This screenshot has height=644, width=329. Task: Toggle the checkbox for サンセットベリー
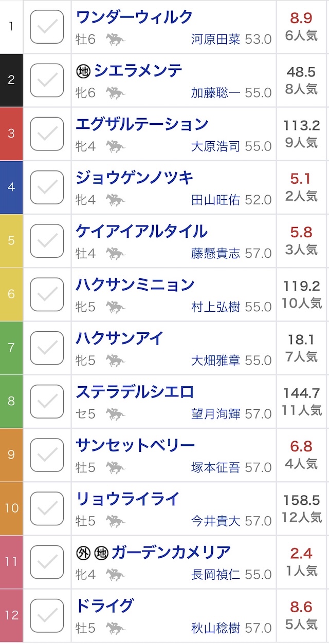coord(47,454)
